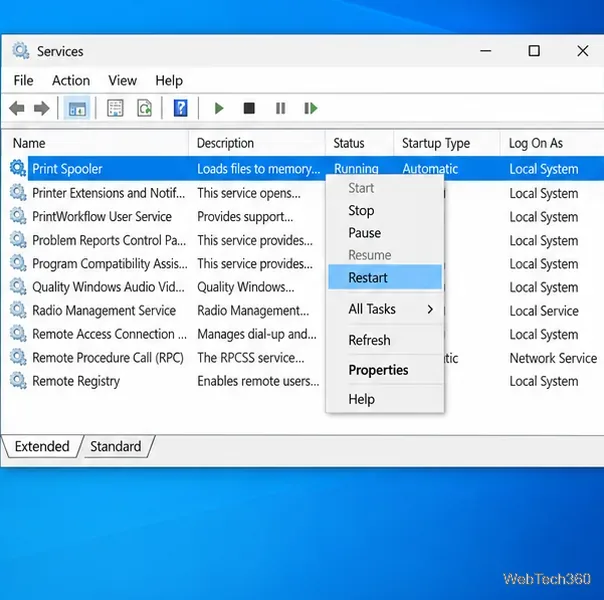Open the Action menu
Viewport: 604px width, 600px height.
(71, 80)
